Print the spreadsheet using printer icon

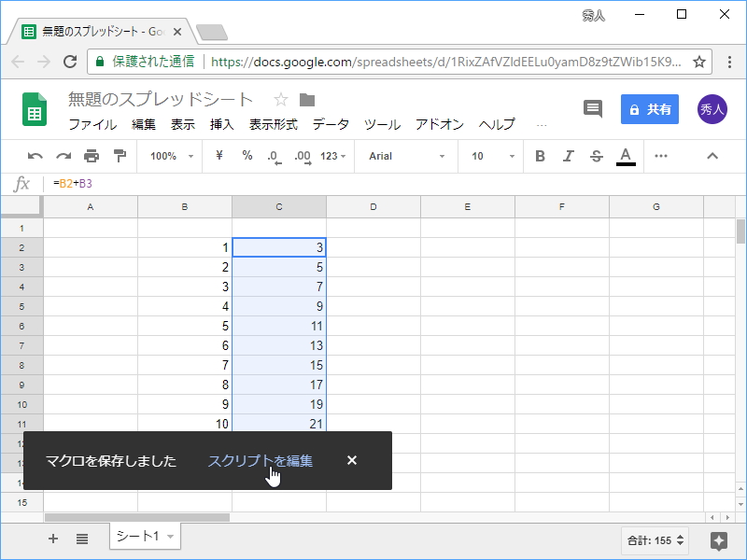92,156
